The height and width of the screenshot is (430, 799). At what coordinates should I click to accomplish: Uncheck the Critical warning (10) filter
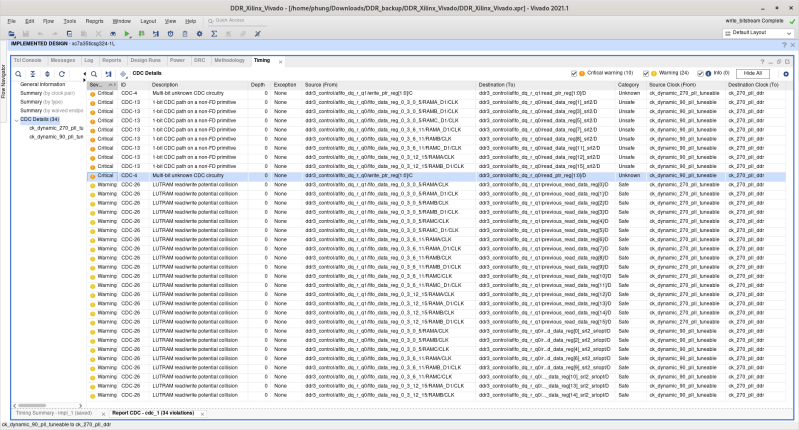pos(574,73)
